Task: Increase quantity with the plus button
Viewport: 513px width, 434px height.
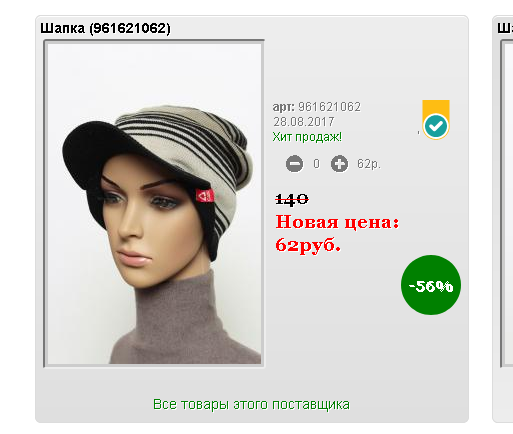Action: tap(339, 164)
